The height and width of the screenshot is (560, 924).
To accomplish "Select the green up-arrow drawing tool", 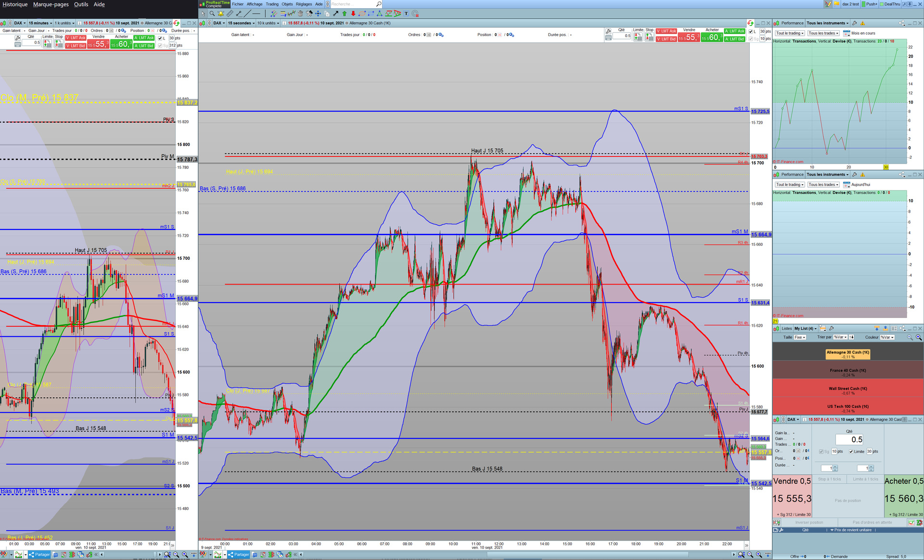I will tap(344, 13).
